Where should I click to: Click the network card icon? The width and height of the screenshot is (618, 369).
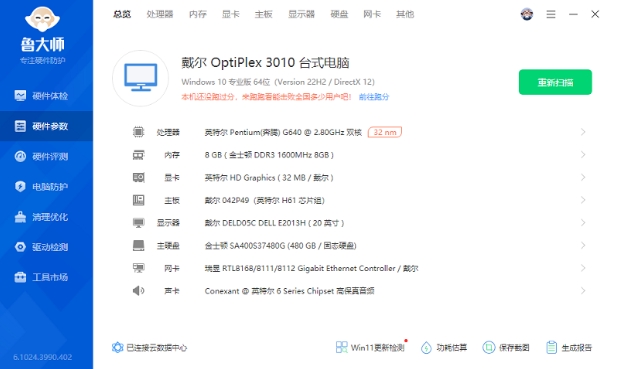coord(138,268)
